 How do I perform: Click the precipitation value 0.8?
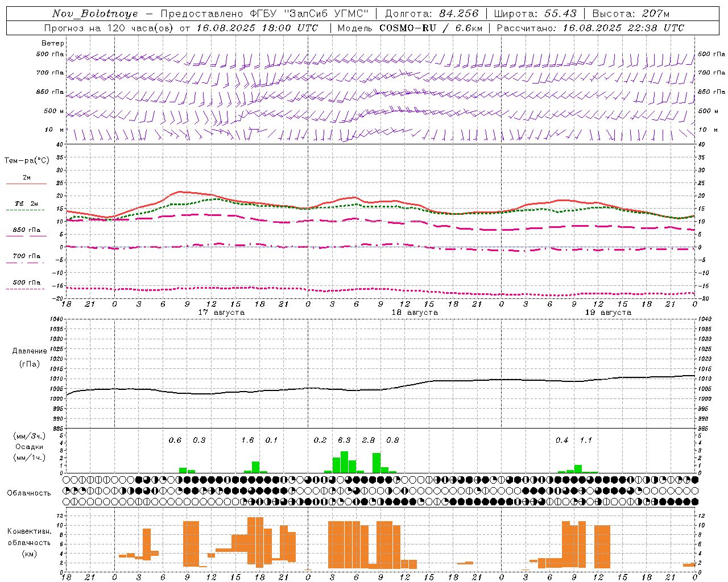(392, 440)
